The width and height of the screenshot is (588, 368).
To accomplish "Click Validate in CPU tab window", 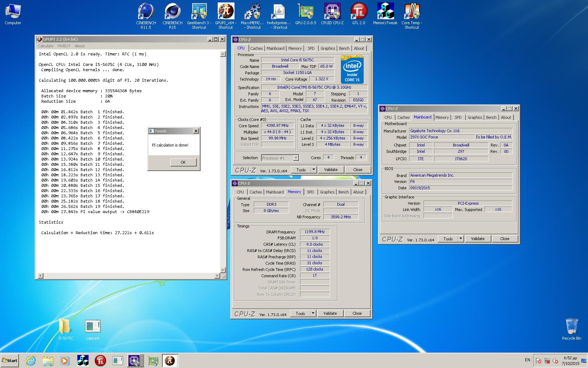I will click(331, 170).
